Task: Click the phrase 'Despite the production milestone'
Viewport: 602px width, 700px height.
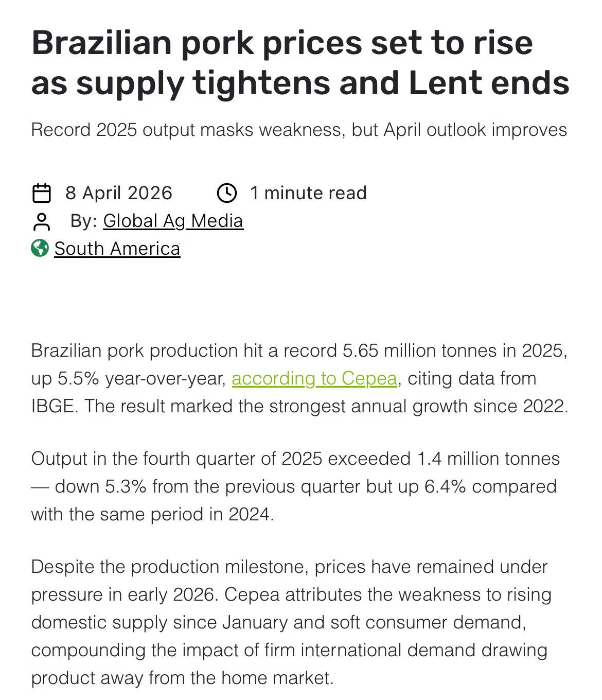Action: click(169, 567)
